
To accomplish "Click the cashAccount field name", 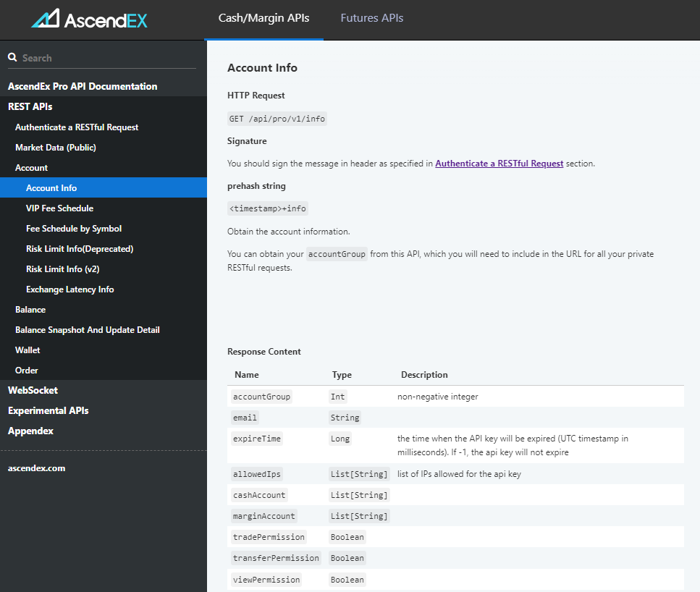I will tap(259, 495).
